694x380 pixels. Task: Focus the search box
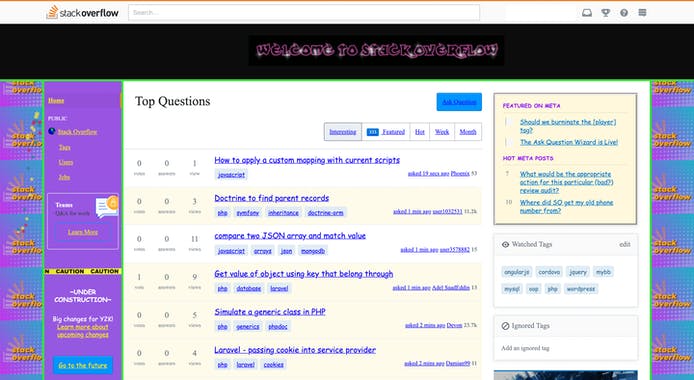[x=304, y=12]
